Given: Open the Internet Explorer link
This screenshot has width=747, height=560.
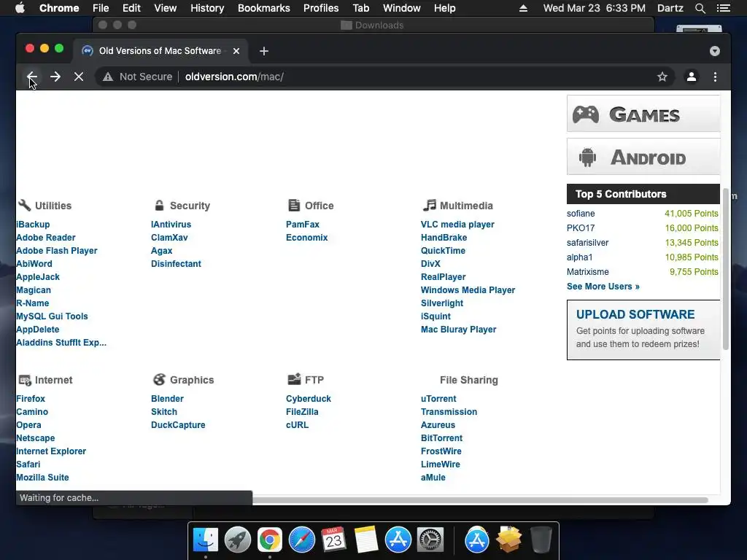Looking at the screenshot, I should (x=51, y=451).
